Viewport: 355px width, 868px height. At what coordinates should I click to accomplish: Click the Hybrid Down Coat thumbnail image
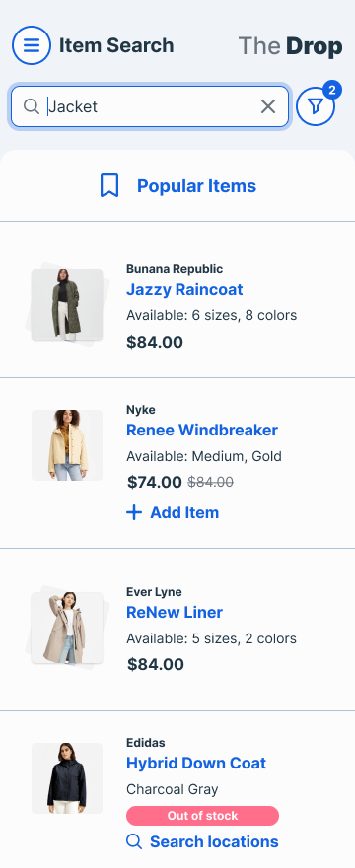67,778
